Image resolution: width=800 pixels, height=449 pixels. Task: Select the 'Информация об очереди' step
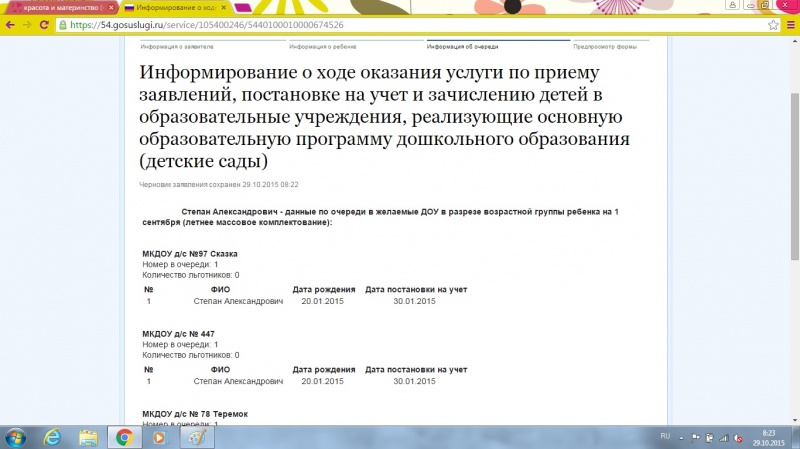(x=462, y=46)
